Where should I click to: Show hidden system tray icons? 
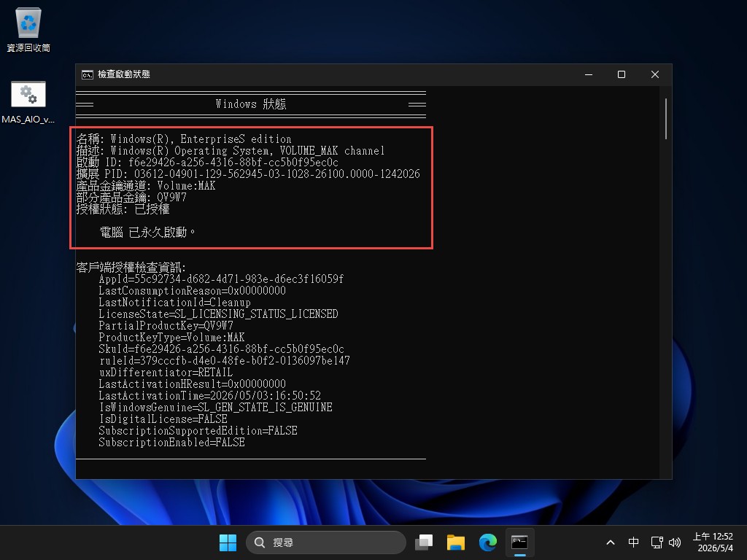click(x=611, y=542)
